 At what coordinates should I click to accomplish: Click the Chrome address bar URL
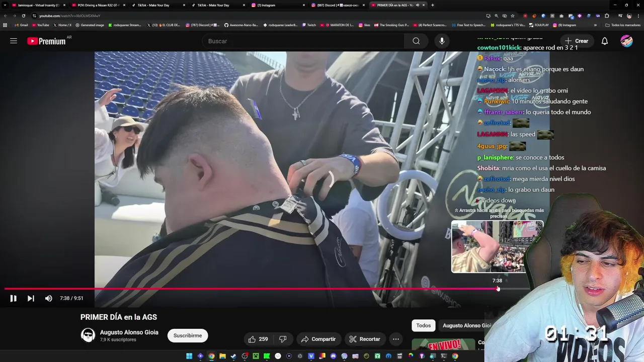pyautogui.click(x=69, y=16)
